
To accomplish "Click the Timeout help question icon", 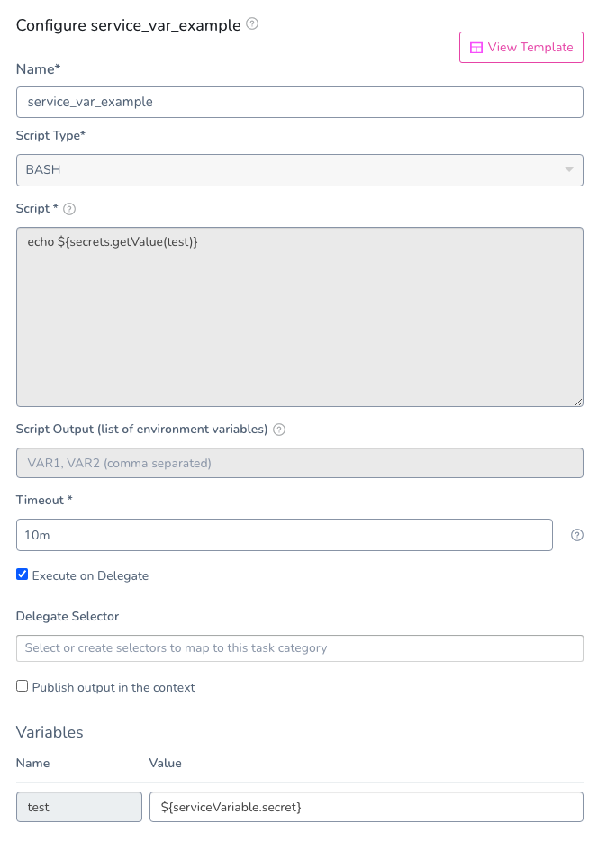I will click(576, 535).
